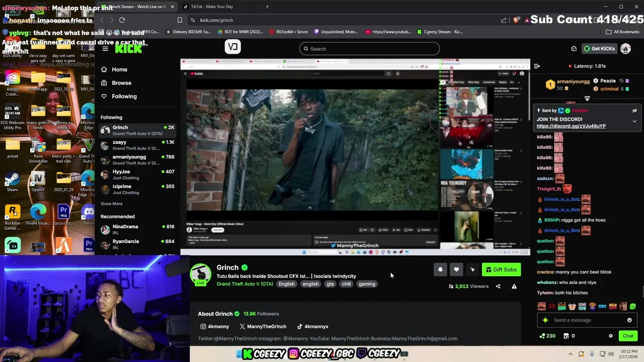Send message with Chat button
This screenshot has height=362, width=644.
click(x=628, y=336)
